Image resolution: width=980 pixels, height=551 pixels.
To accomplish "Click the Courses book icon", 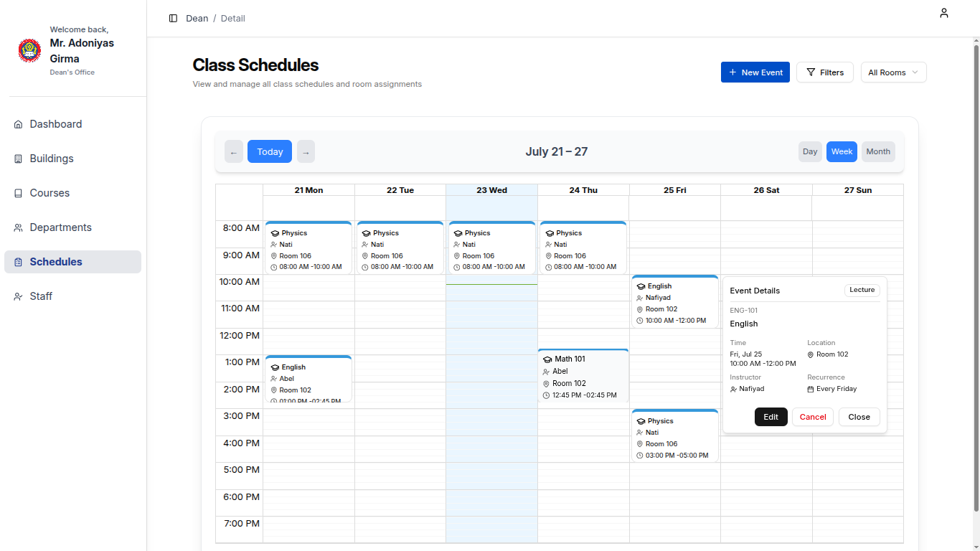I will [19, 193].
